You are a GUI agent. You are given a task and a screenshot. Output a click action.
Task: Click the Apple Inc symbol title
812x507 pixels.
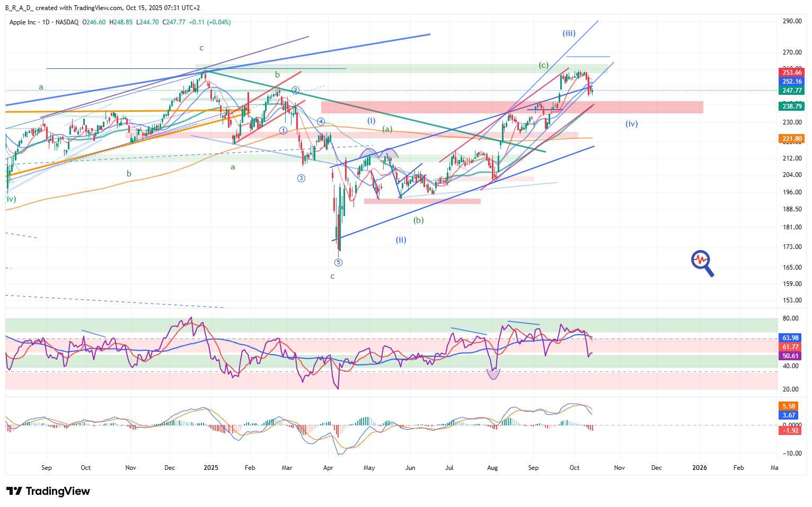[x=25, y=22]
